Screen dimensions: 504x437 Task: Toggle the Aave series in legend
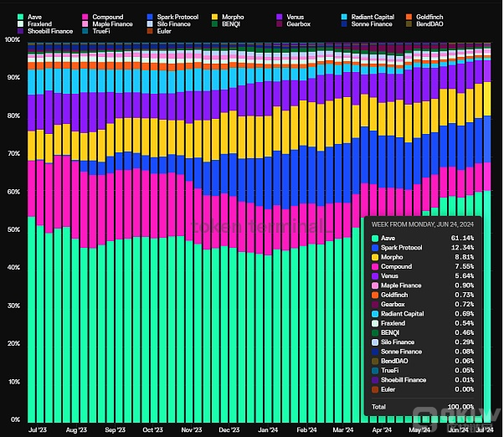coord(29,17)
